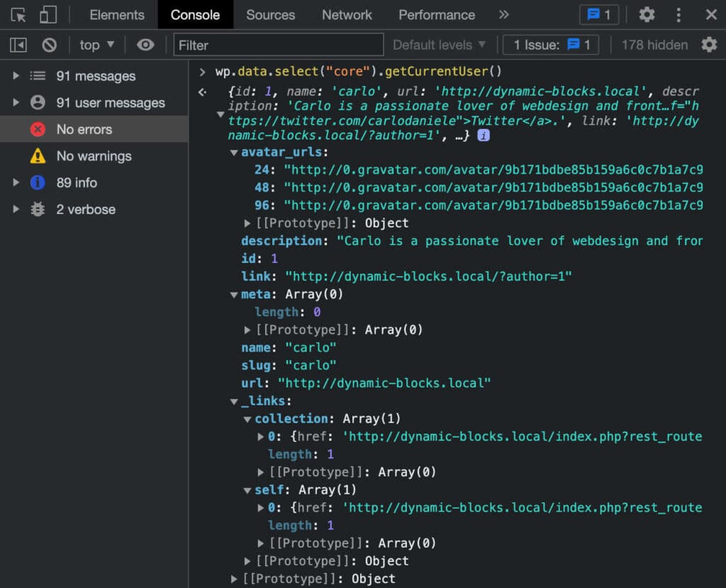726x588 pixels.
Task: Switch to the Sources tab
Action: [271, 14]
